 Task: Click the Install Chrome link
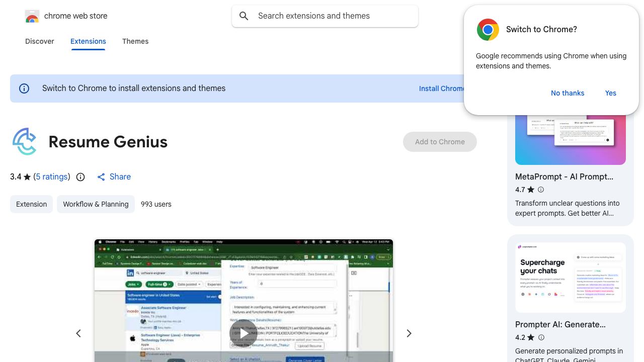pyautogui.click(x=442, y=88)
